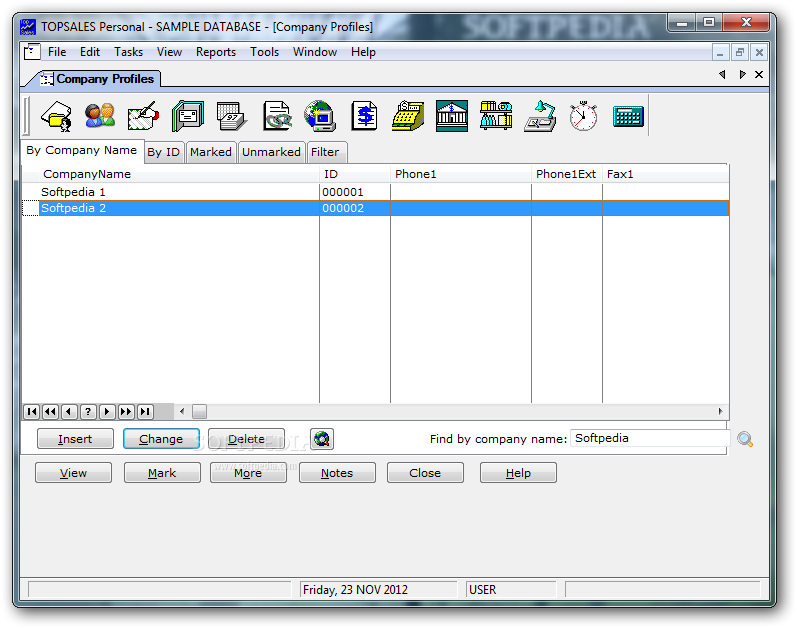Click the document with chain links icon
The image size is (797, 628).
coord(277,116)
